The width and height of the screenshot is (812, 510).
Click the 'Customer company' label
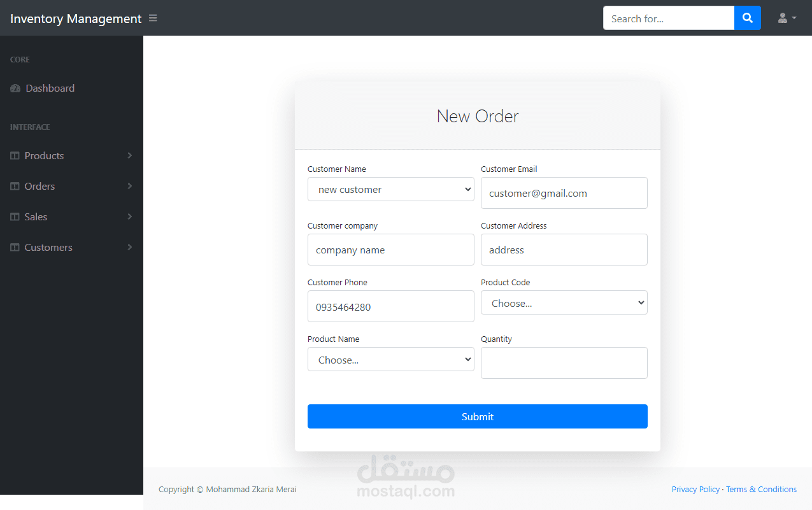click(x=343, y=226)
